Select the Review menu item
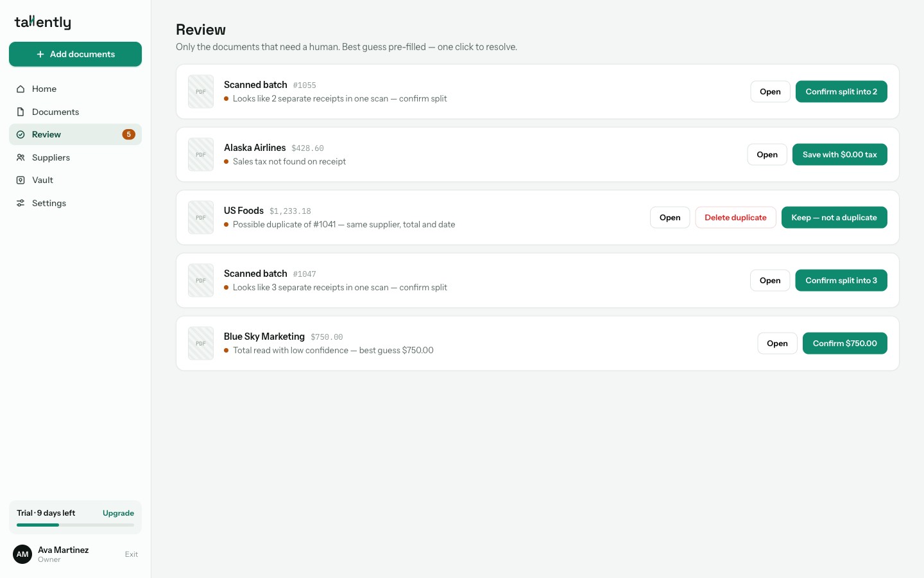924x578 pixels. tap(75, 134)
